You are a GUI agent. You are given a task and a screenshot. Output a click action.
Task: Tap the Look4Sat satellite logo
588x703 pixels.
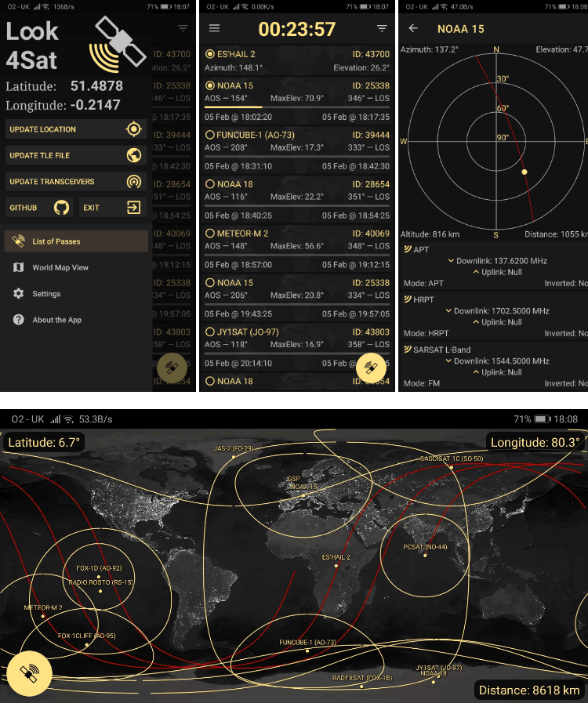click(x=118, y=44)
